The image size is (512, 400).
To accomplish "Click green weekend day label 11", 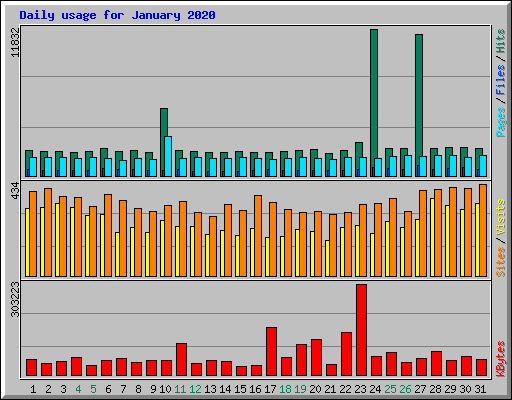I will [x=180, y=389].
